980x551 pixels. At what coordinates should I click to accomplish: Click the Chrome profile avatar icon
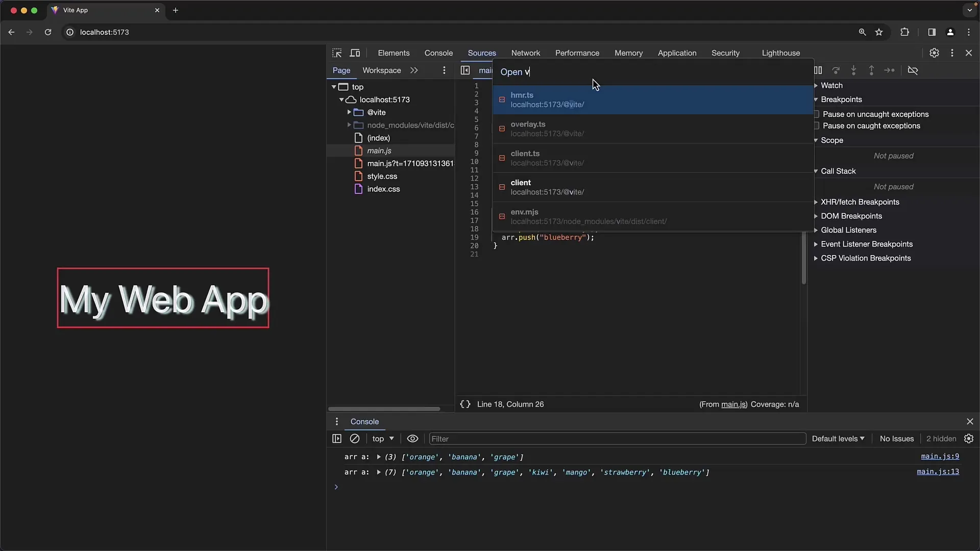pos(950,32)
